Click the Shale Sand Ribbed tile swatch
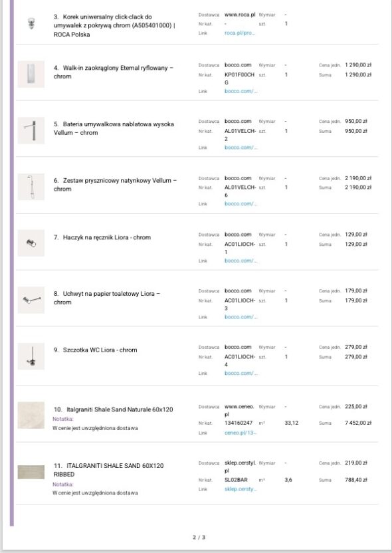 31,472
